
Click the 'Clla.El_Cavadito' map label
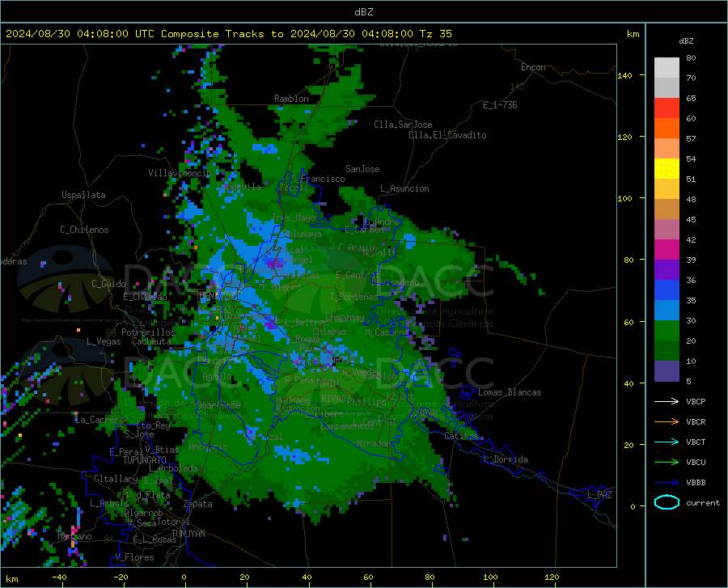point(447,135)
